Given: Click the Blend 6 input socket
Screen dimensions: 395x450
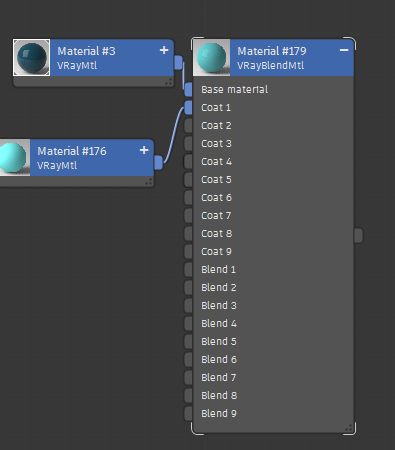Looking at the screenshot, I should coord(188,360).
